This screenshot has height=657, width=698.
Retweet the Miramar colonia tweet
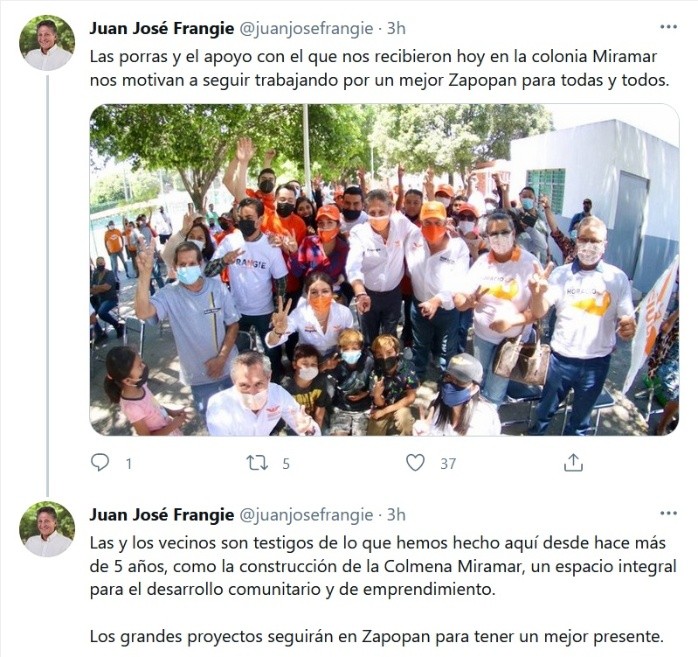pyautogui.click(x=258, y=463)
